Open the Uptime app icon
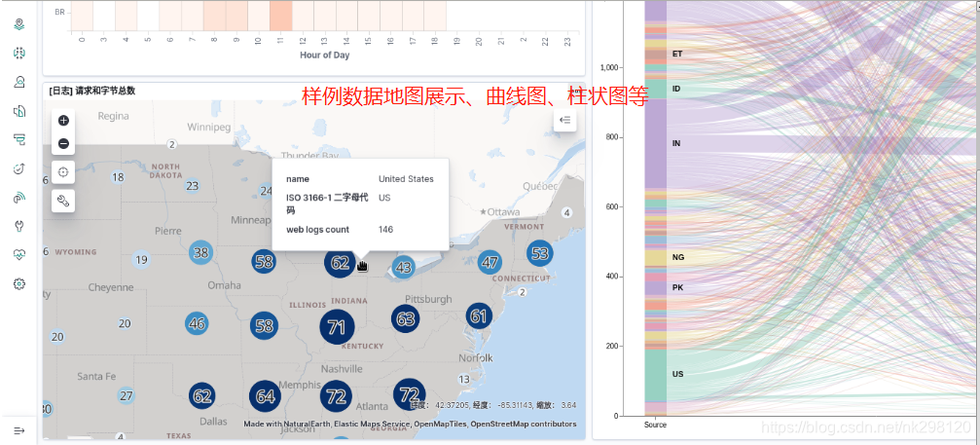980x445 pixels. (x=19, y=168)
